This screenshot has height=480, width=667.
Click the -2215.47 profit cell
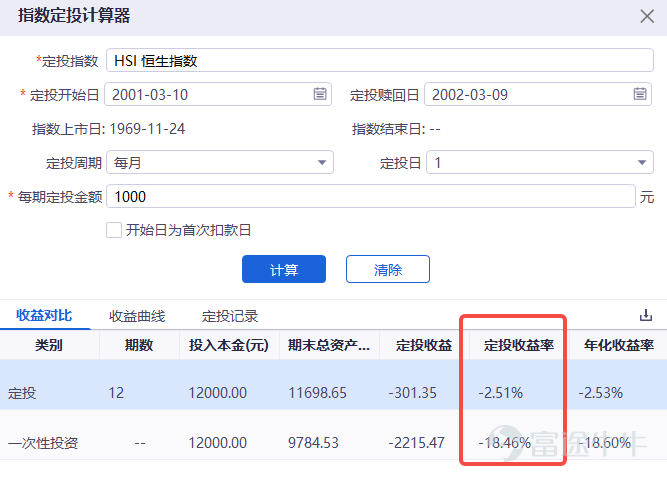tap(416, 443)
